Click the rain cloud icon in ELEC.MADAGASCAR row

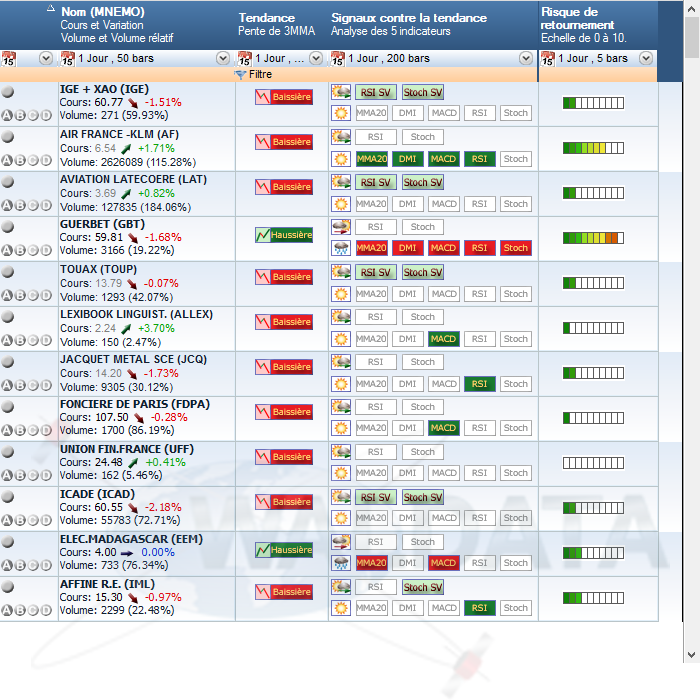[341, 563]
